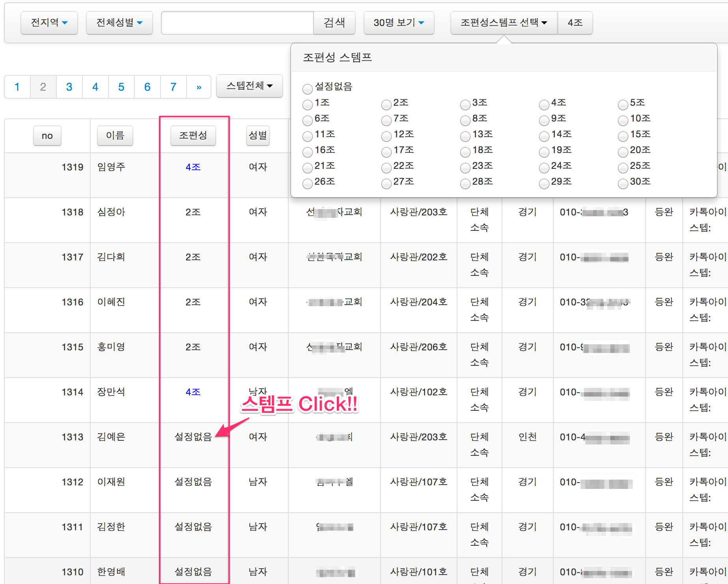
Task: Select the 13조 radio button
Action: 465,136
